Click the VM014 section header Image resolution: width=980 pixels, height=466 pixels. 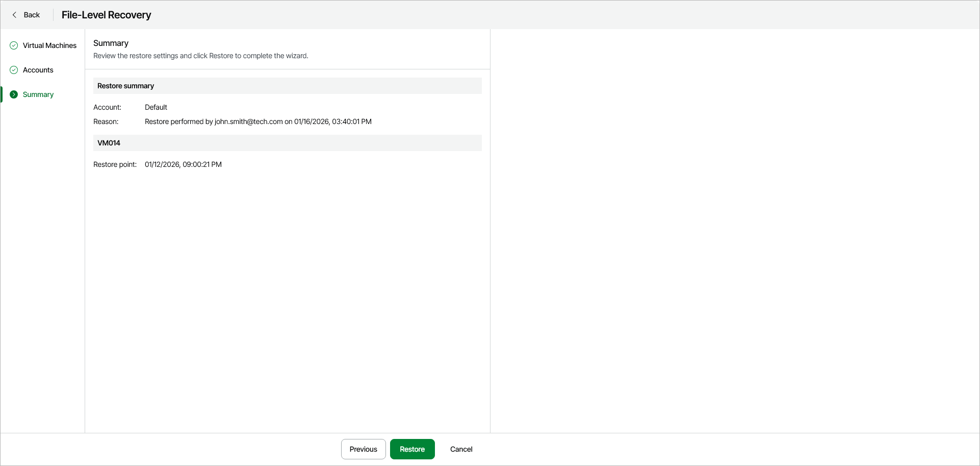click(288, 143)
